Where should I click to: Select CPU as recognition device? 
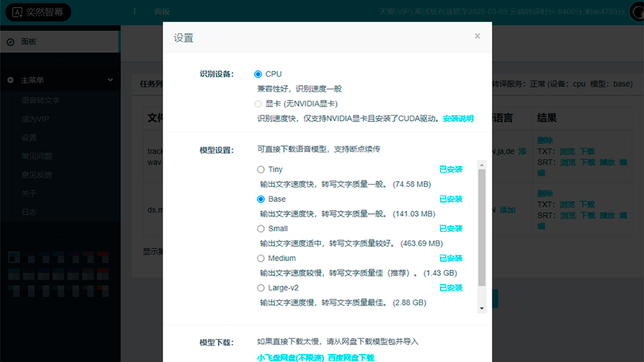(258, 74)
